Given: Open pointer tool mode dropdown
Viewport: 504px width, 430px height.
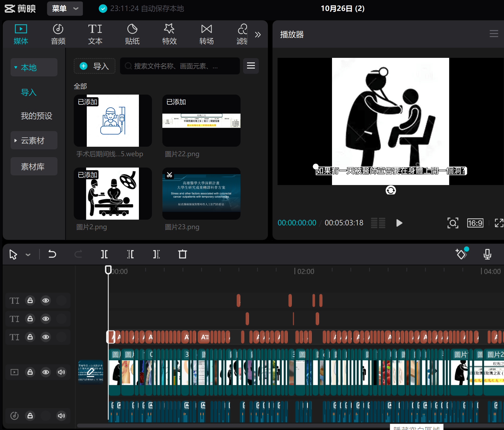Looking at the screenshot, I should [x=28, y=255].
